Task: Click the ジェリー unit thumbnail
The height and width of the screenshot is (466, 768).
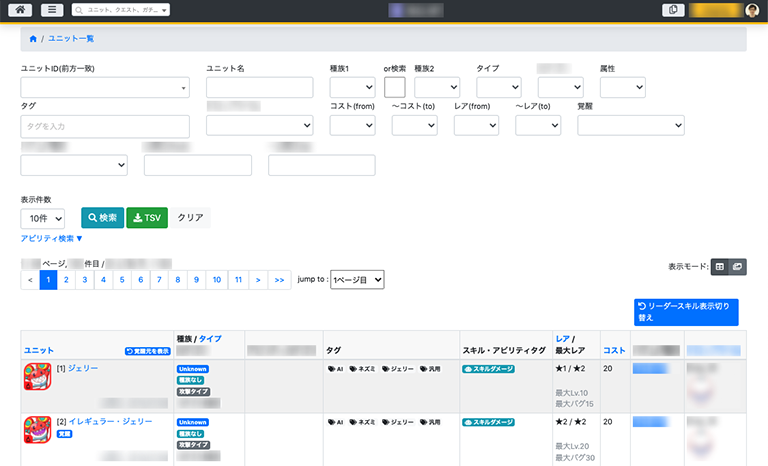Action: point(38,376)
